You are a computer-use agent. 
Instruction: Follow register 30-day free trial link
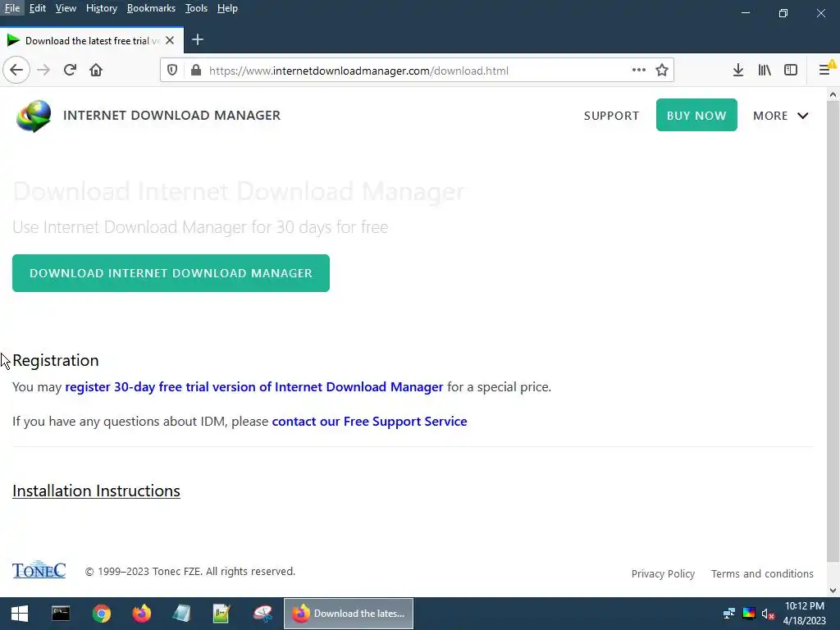pos(254,387)
